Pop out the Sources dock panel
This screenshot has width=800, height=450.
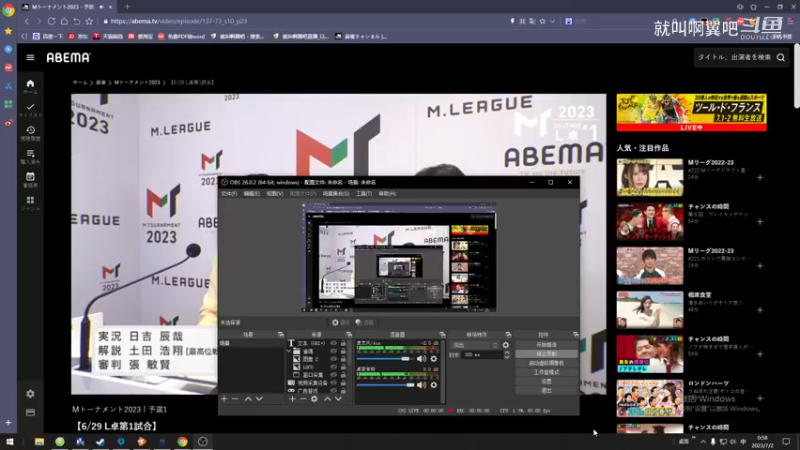pyautogui.click(x=349, y=335)
